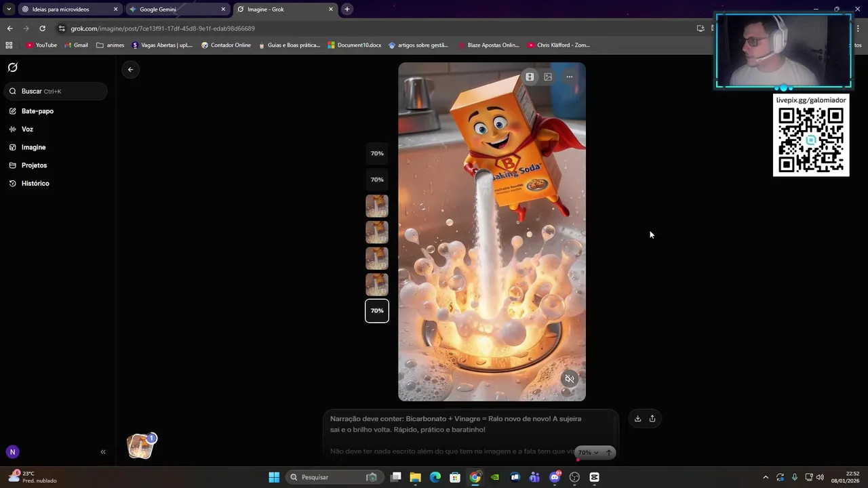Click the taskbar Pesquisar search box

(x=334, y=477)
